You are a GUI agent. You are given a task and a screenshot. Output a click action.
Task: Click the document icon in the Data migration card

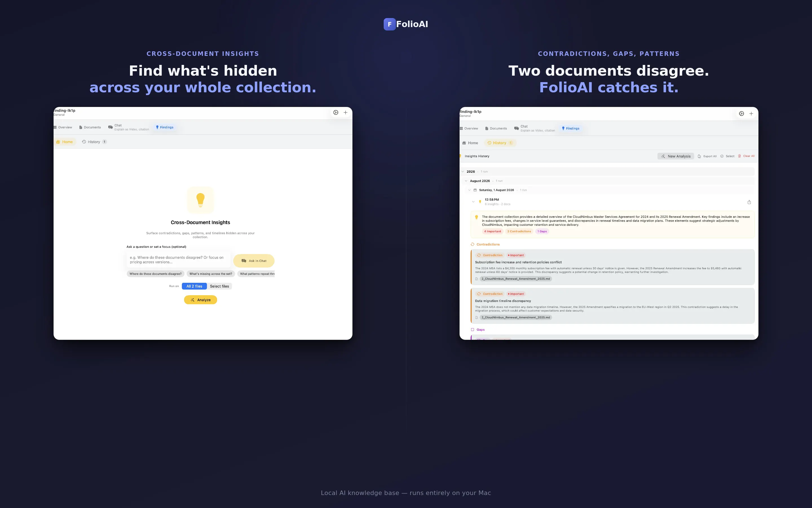[476, 317]
